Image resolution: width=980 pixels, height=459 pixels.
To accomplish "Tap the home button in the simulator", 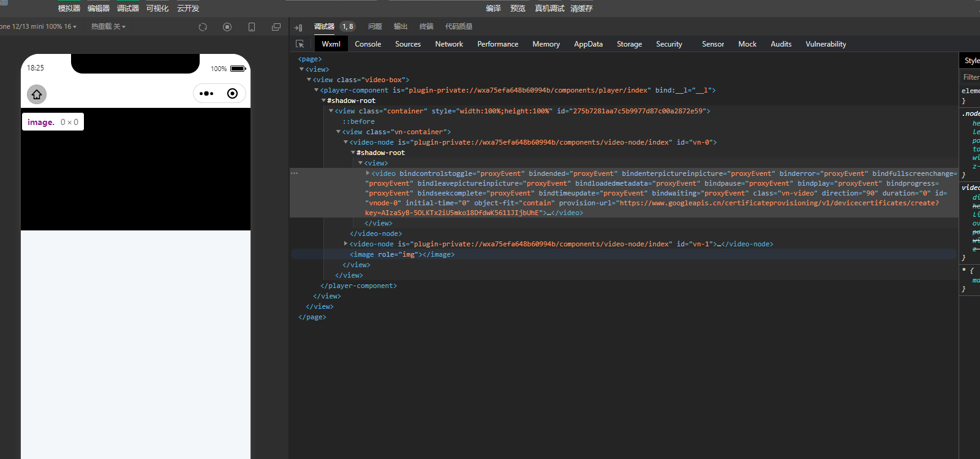I will pos(37,94).
